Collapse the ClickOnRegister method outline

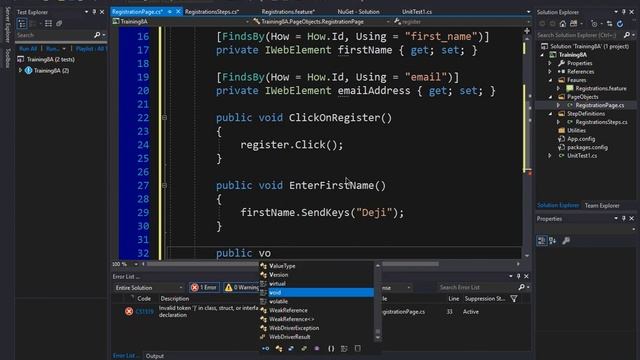pyautogui.click(x=164, y=118)
